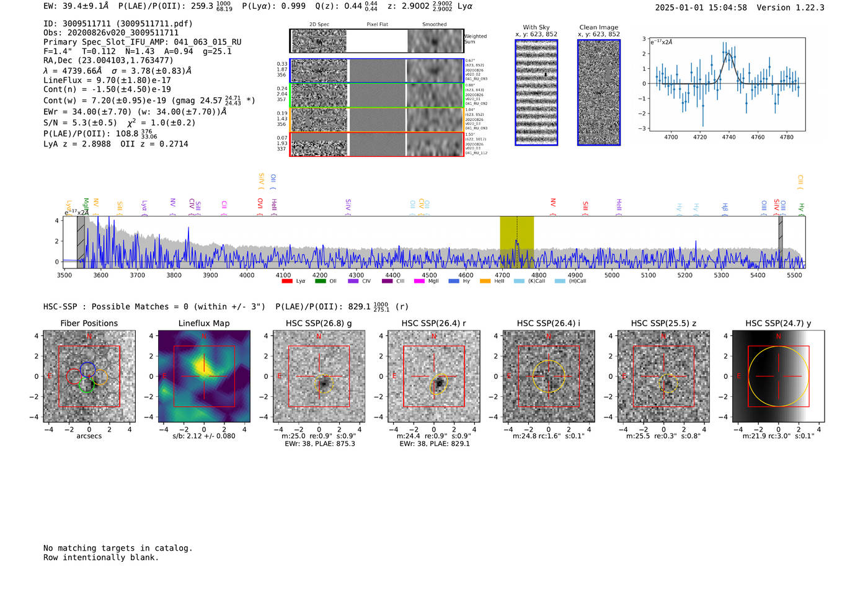
Task: Select the LyA z = 2.8988 text
Action: (77, 144)
